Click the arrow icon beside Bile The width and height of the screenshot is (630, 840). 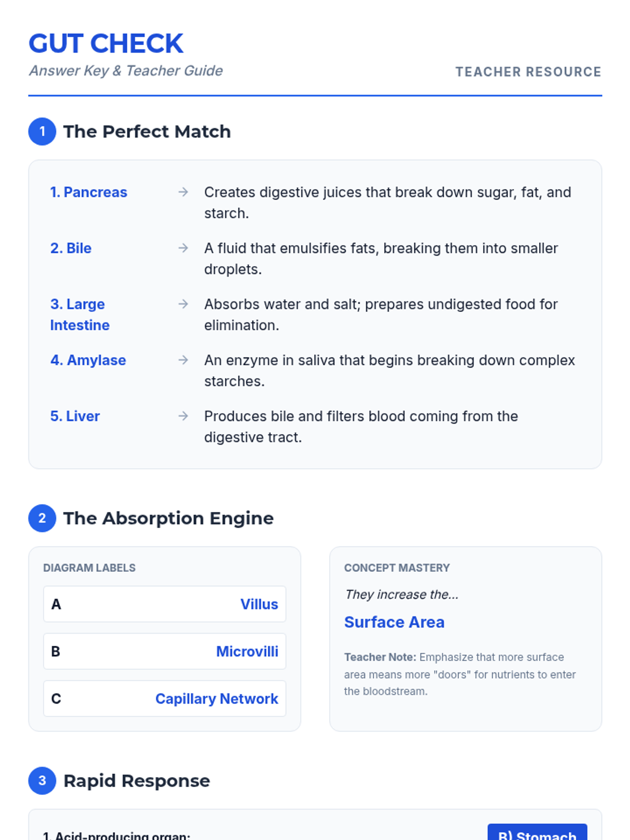(183, 248)
